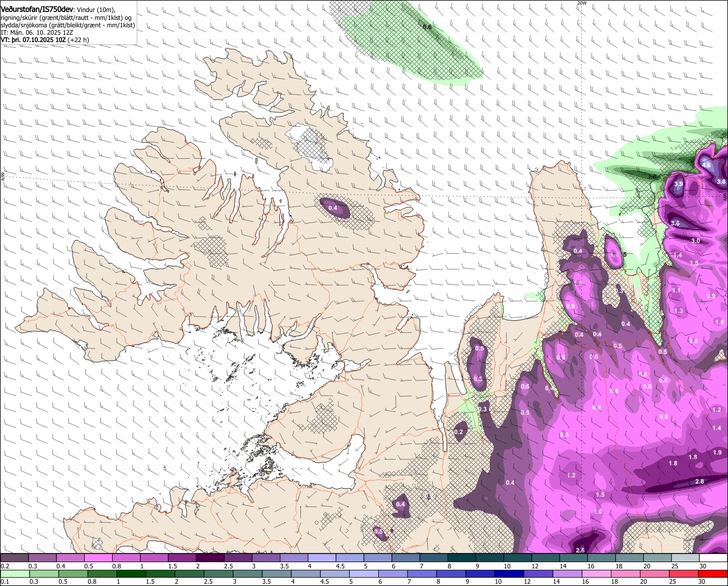This screenshot has height=586, width=728.
Task: Click the 3.0 precipitation value on map
Action: pyautogui.click(x=696, y=241)
